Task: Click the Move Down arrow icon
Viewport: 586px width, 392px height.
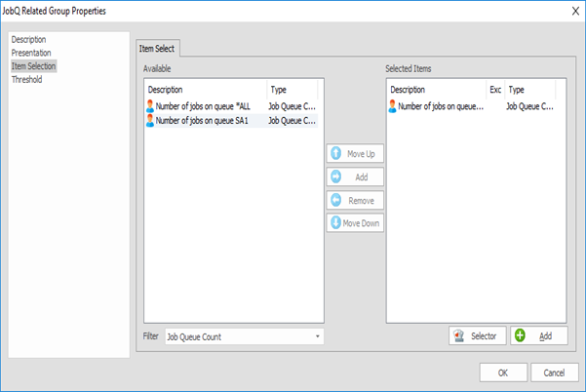Action: 336,223
